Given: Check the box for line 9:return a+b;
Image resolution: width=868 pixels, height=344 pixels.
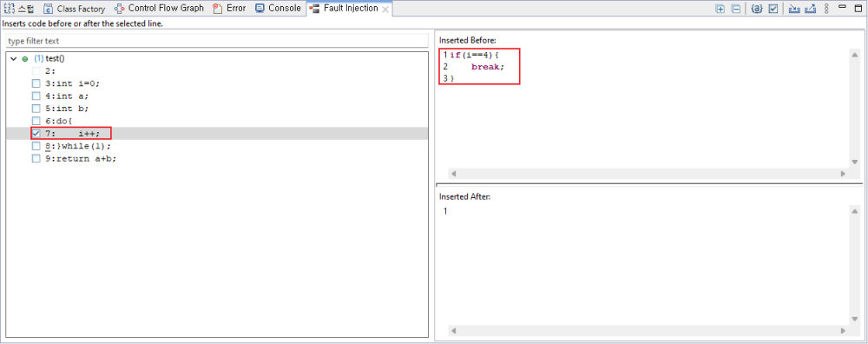Looking at the screenshot, I should pyautogui.click(x=36, y=158).
